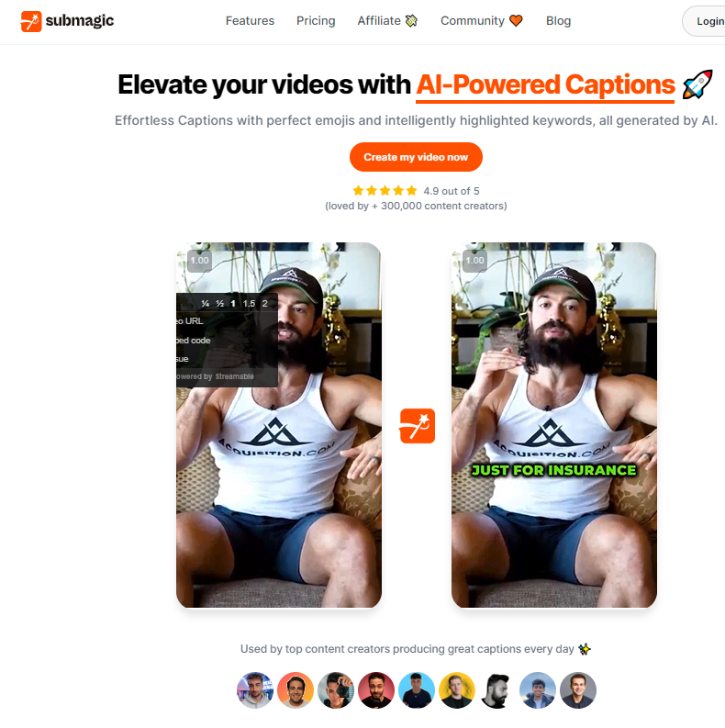
Task: Click the five-star rating icons
Action: tap(385, 191)
